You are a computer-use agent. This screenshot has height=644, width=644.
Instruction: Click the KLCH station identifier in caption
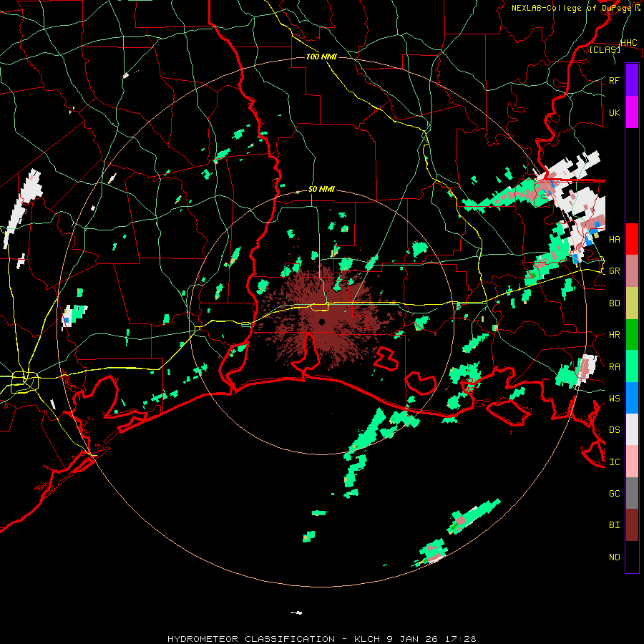click(367, 639)
